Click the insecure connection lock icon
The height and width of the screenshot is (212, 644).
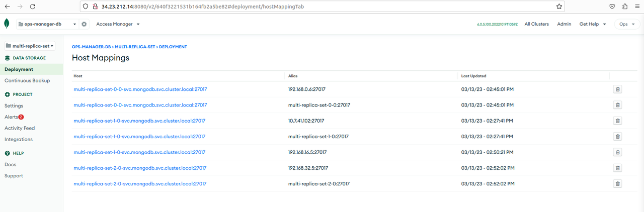(95, 7)
